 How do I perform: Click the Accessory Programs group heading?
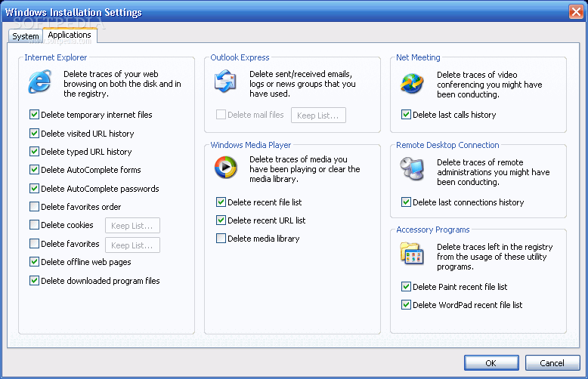pyautogui.click(x=433, y=230)
